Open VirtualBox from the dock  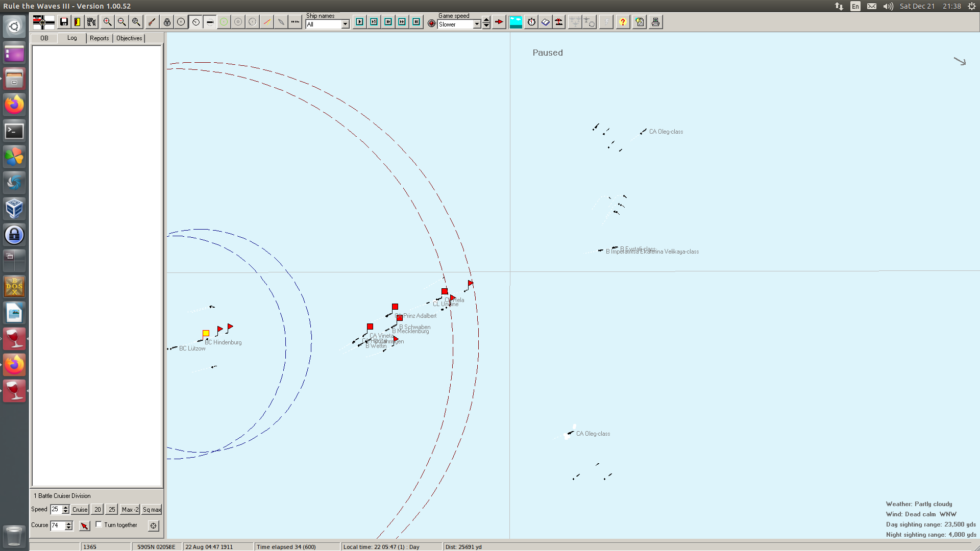[x=14, y=209]
